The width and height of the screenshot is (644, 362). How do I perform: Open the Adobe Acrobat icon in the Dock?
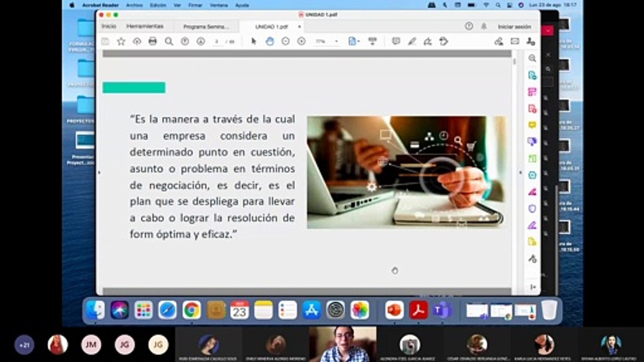click(x=419, y=310)
